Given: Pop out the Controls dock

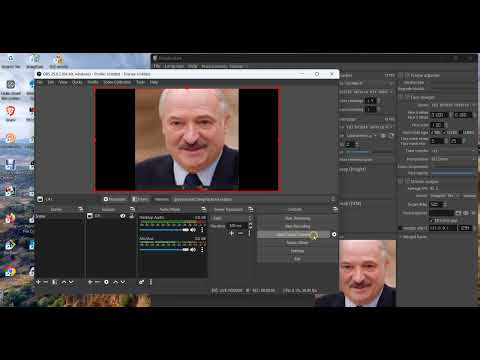Looking at the screenshot, I should click(335, 209).
